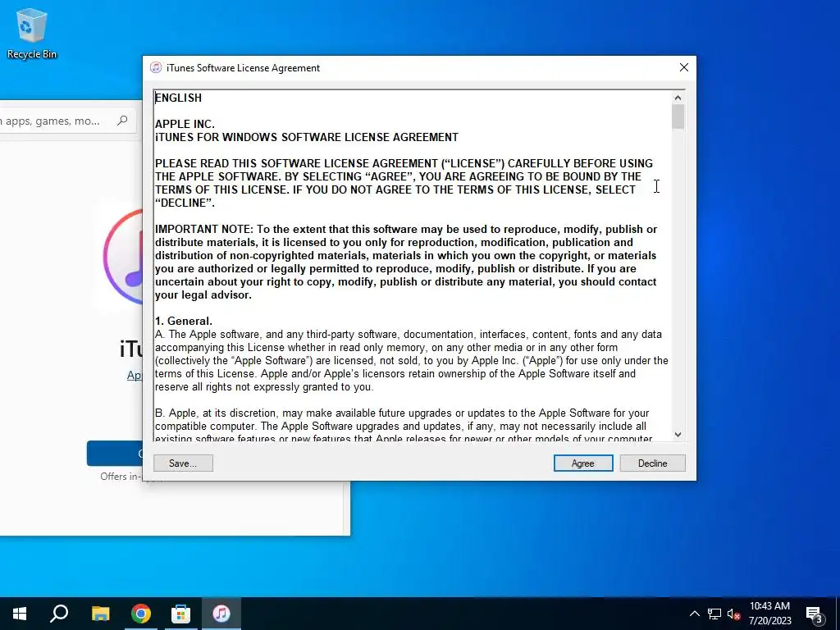The image size is (840, 630).
Task: Show hidden system tray icons
Action: pos(694,614)
